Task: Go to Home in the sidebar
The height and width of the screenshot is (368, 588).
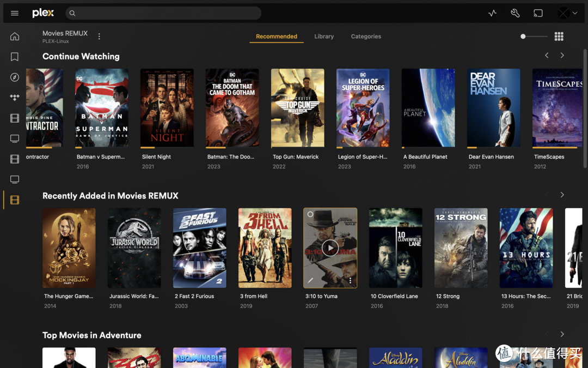Action: pos(15,37)
